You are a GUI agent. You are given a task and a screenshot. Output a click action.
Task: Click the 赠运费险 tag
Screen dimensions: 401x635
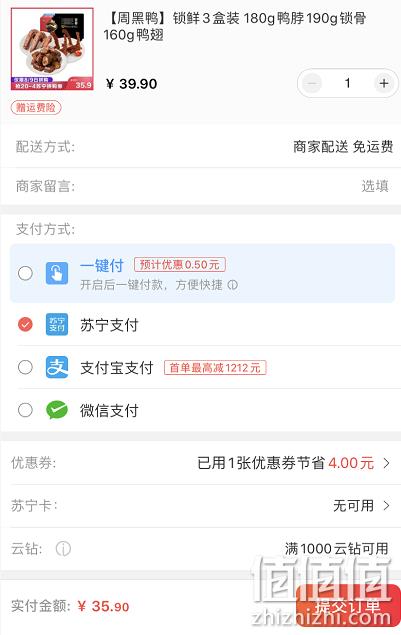36,108
